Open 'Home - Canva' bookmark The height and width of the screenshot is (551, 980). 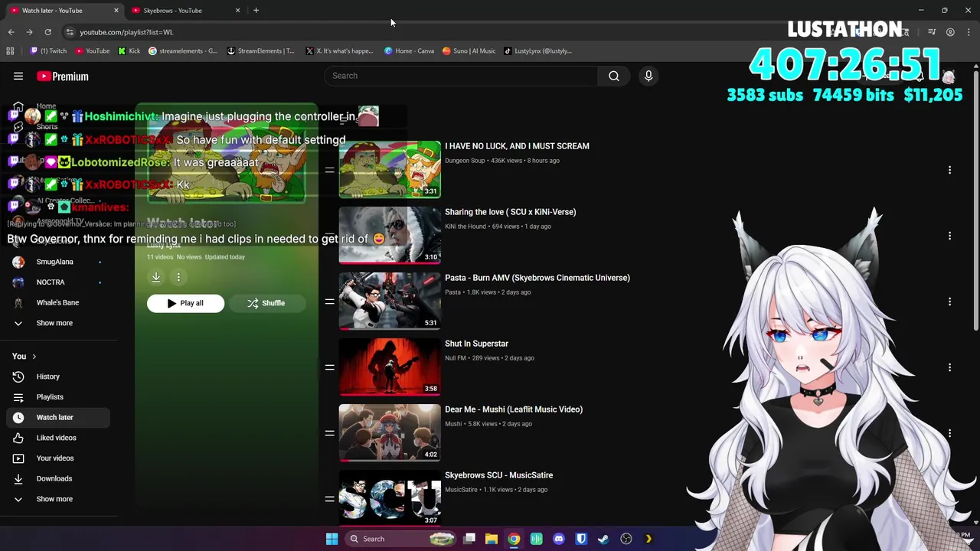[x=410, y=51]
